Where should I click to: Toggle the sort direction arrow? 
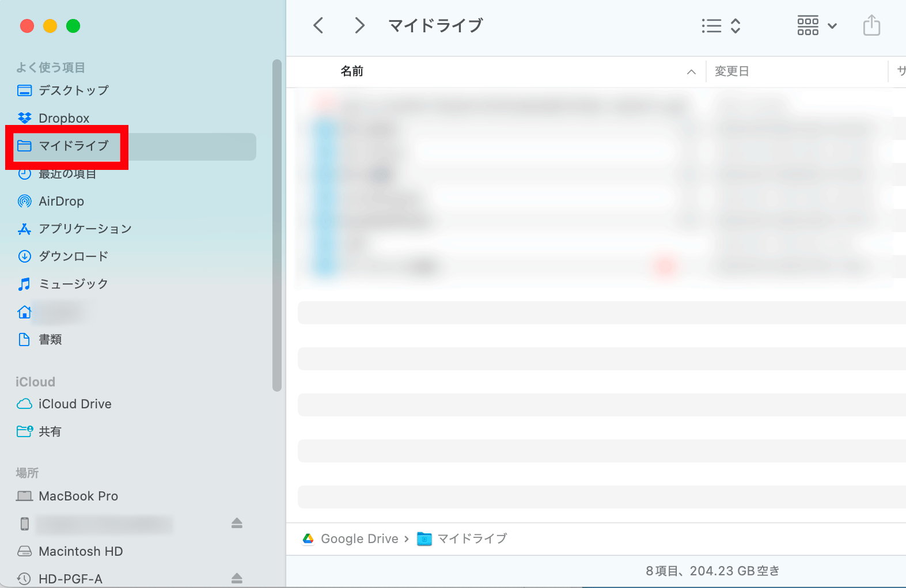coord(691,72)
